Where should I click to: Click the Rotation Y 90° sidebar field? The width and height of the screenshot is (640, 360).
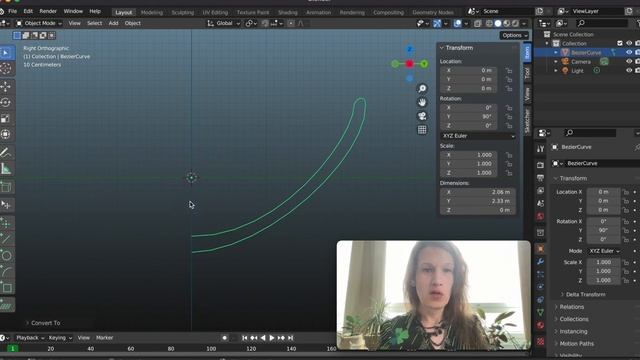tap(469, 117)
